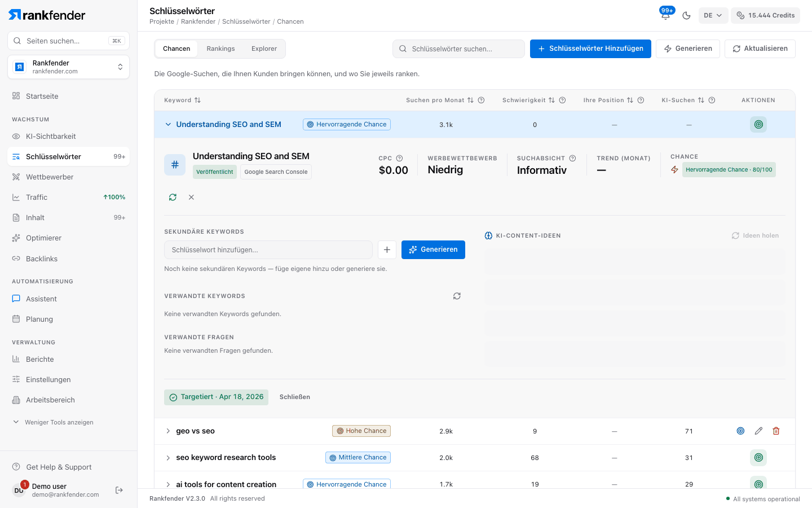Select the Chancen tab
812x508 pixels.
tap(176, 49)
